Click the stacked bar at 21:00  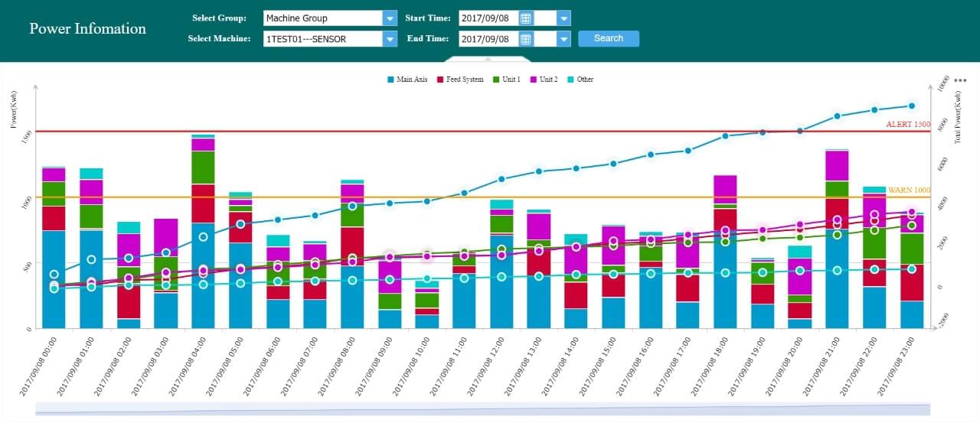(837, 239)
